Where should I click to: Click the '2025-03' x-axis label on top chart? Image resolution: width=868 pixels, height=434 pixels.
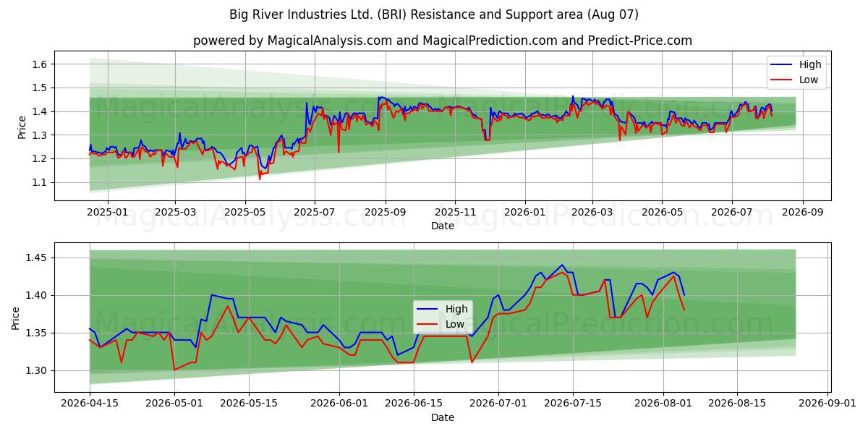coord(174,212)
